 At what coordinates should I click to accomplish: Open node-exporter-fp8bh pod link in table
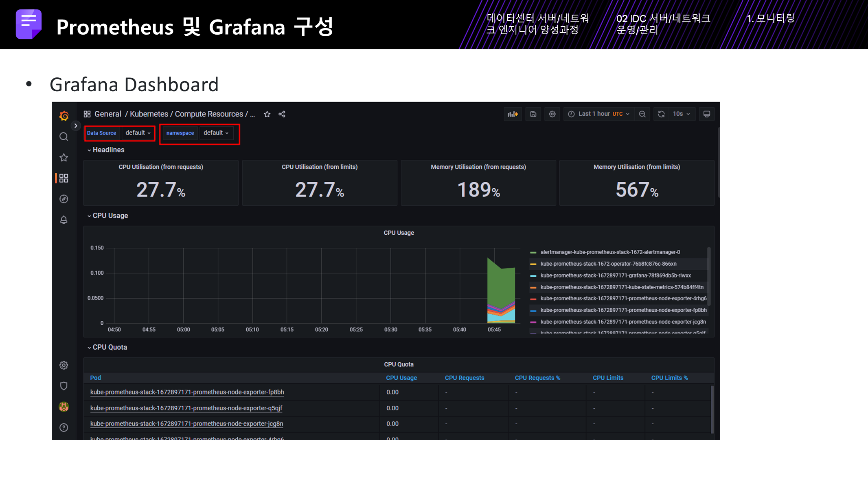[x=187, y=392]
